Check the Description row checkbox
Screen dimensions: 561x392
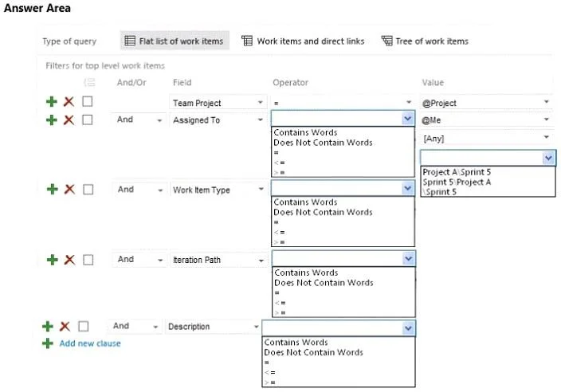tap(84, 326)
